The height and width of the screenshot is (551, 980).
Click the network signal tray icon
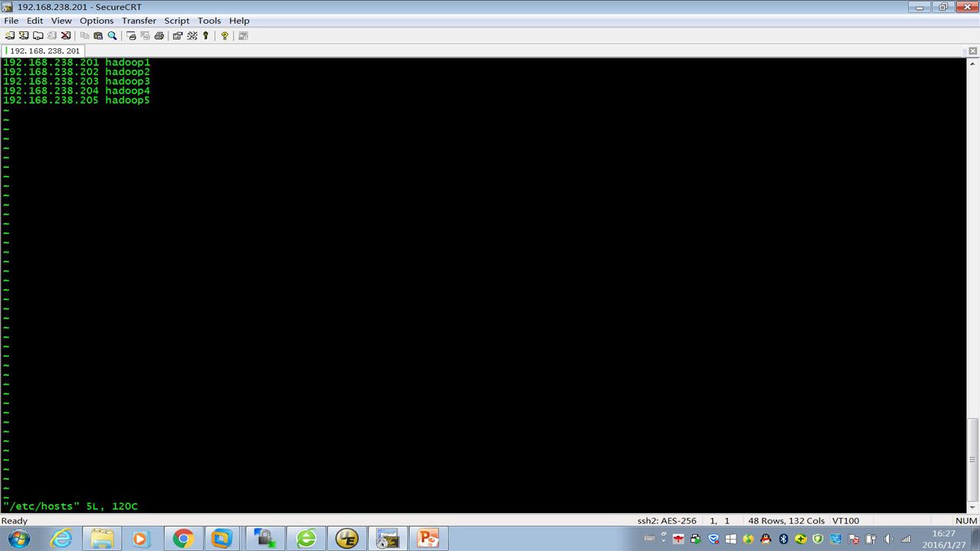(906, 539)
